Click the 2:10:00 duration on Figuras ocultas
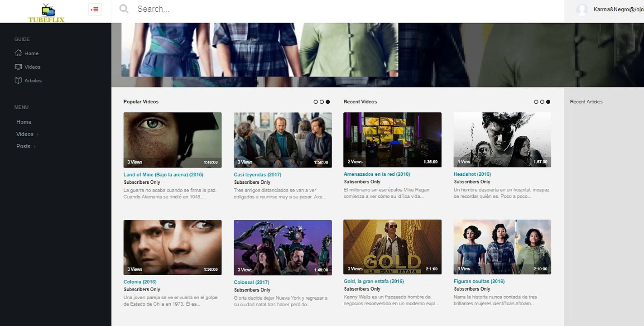The height and width of the screenshot is (326, 644). (x=540, y=269)
